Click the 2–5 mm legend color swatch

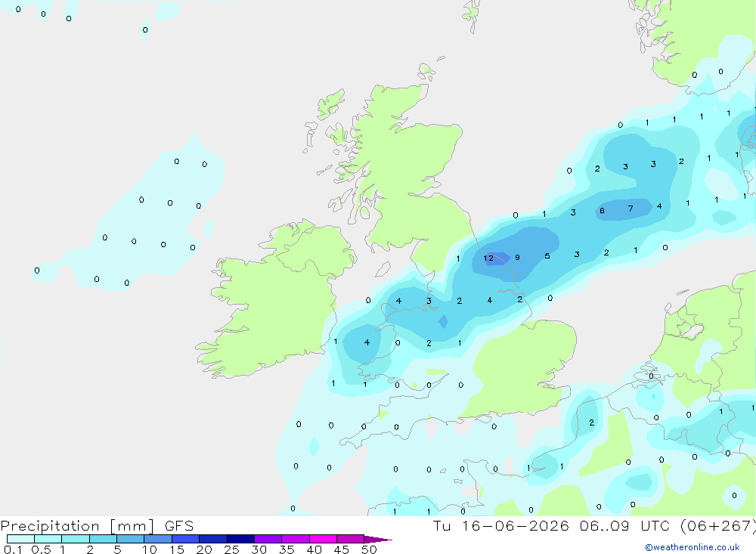103,539
